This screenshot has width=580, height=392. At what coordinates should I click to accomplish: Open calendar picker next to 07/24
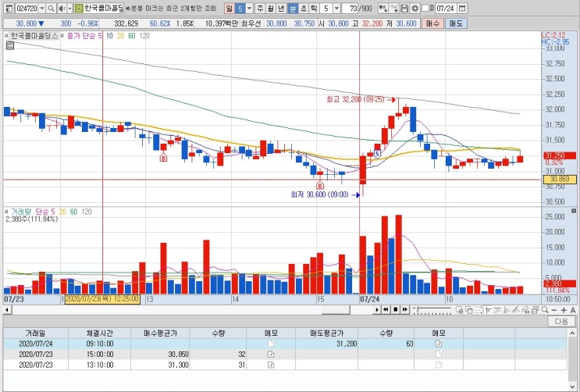pos(462,8)
